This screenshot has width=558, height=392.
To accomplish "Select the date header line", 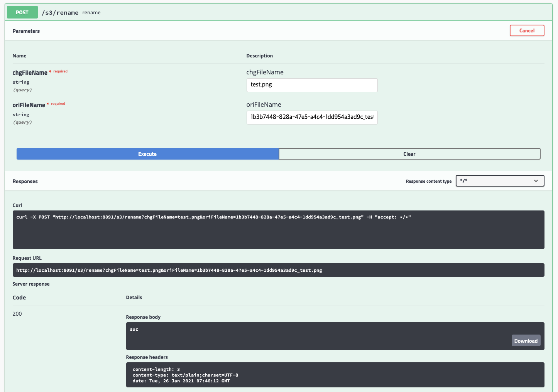I will point(181,381).
